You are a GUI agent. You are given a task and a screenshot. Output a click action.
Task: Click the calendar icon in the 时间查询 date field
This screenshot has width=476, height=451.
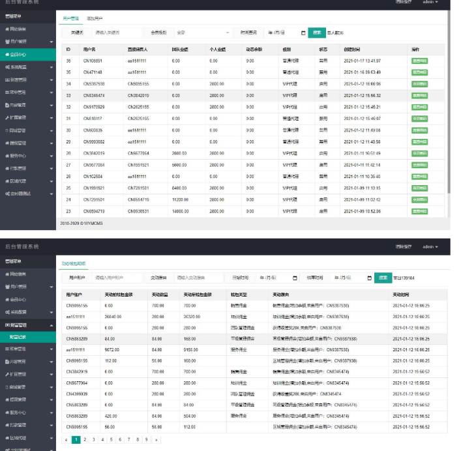click(x=303, y=33)
